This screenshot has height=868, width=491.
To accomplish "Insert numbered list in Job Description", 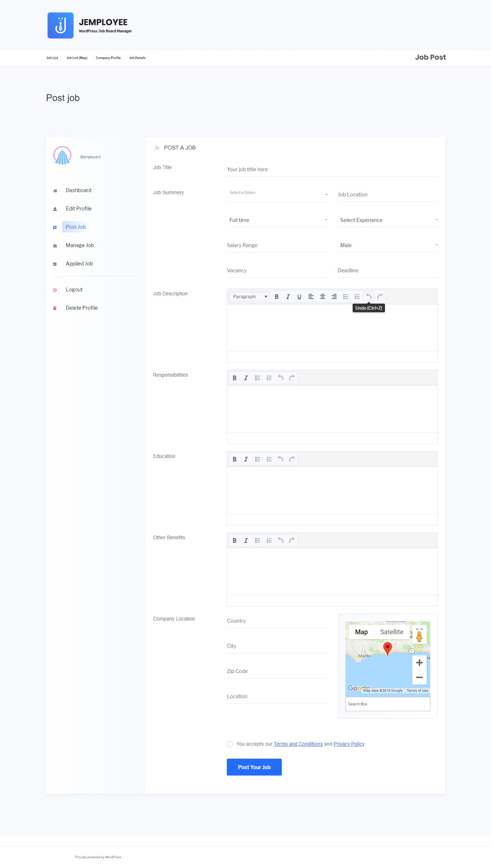I will coord(357,296).
